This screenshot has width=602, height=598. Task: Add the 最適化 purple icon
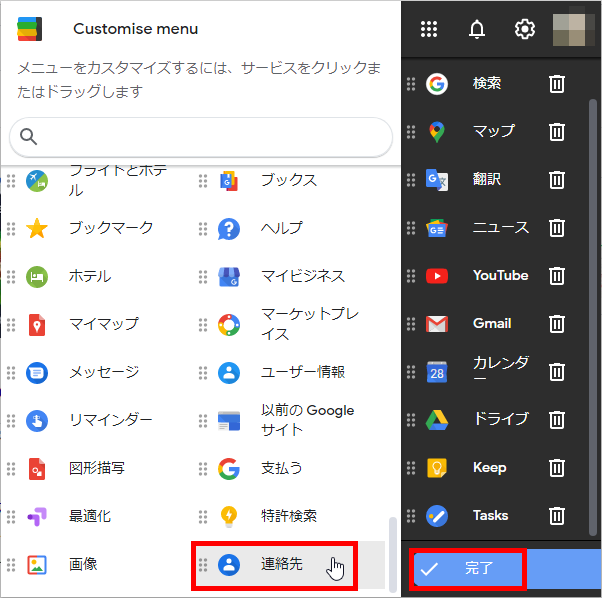(37, 517)
